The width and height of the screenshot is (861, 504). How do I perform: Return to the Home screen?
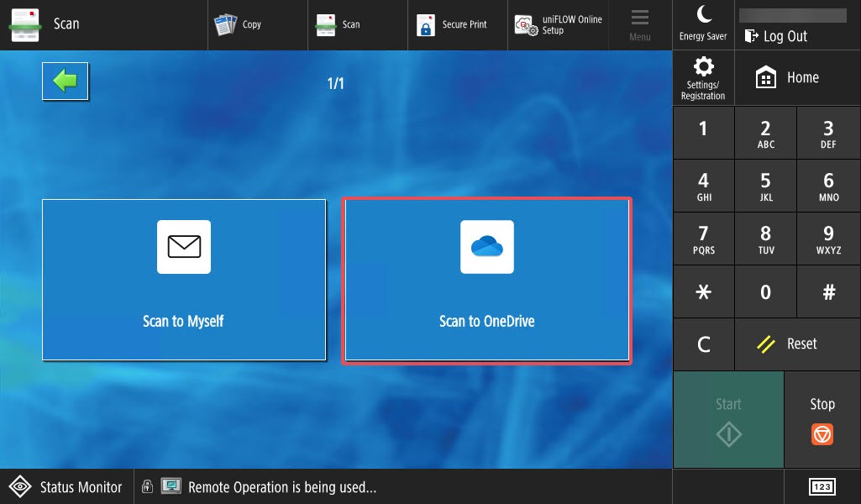tap(797, 78)
